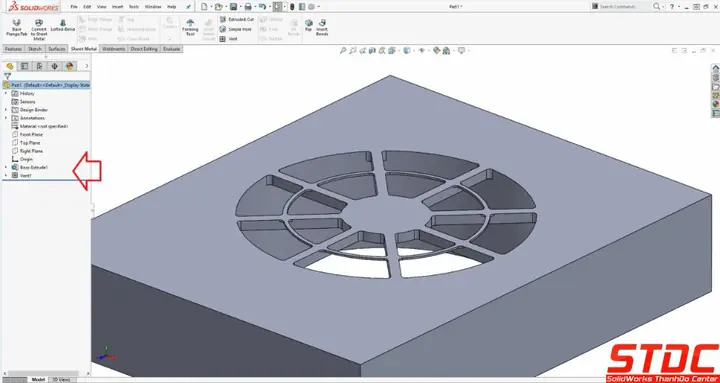Click the Model bottom tab
The width and height of the screenshot is (720, 383).
[x=38, y=380]
